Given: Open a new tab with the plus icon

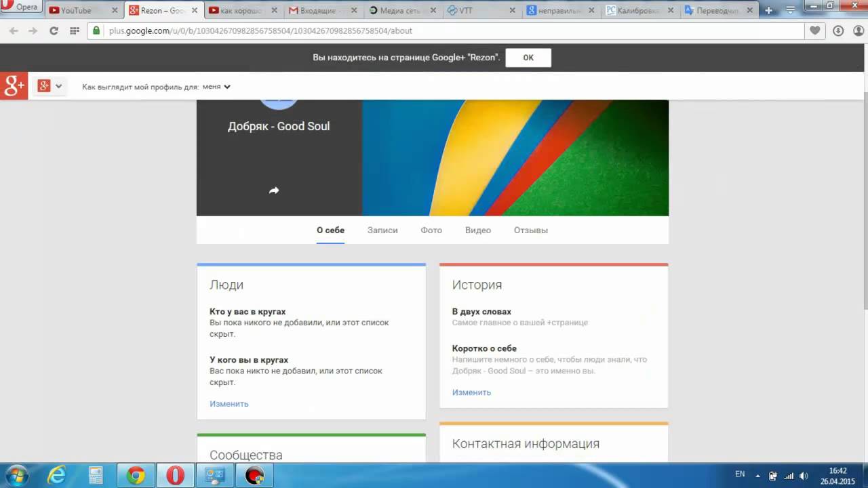Looking at the screenshot, I should coord(769,10).
